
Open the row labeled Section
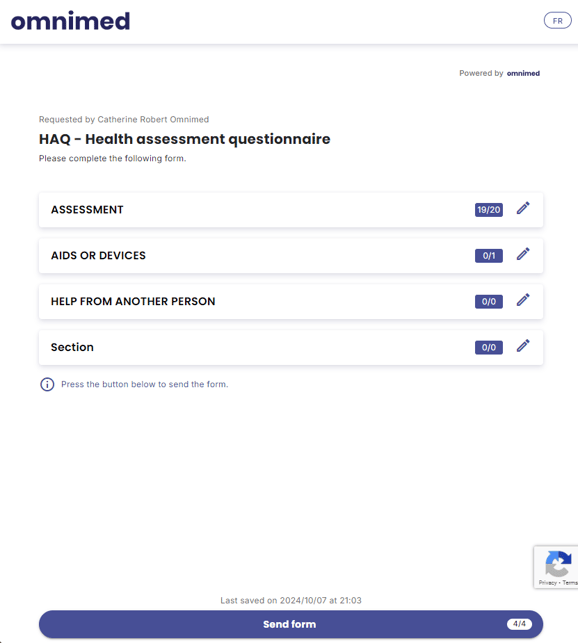click(x=291, y=347)
